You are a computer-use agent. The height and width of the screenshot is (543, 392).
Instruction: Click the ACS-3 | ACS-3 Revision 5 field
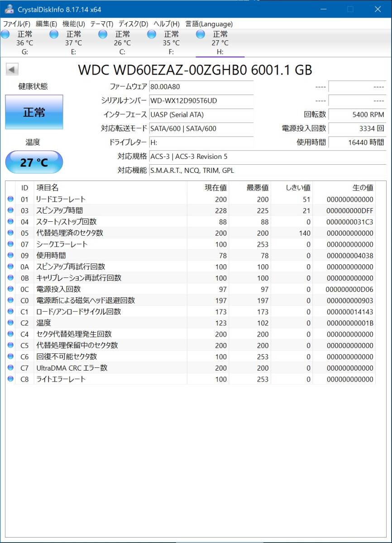click(268, 157)
